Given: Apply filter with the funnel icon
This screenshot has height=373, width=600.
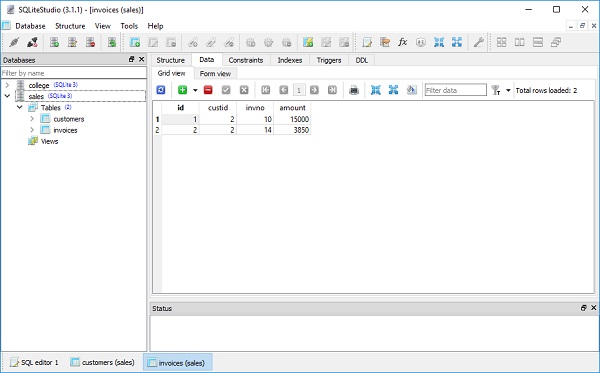Looking at the screenshot, I should click(x=496, y=90).
